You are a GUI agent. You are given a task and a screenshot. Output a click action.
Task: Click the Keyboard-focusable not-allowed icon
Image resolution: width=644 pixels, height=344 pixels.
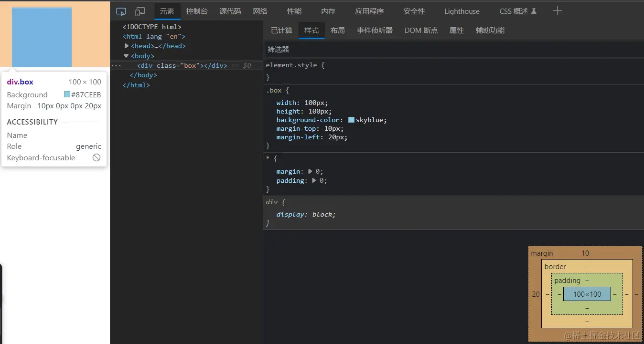tap(97, 157)
